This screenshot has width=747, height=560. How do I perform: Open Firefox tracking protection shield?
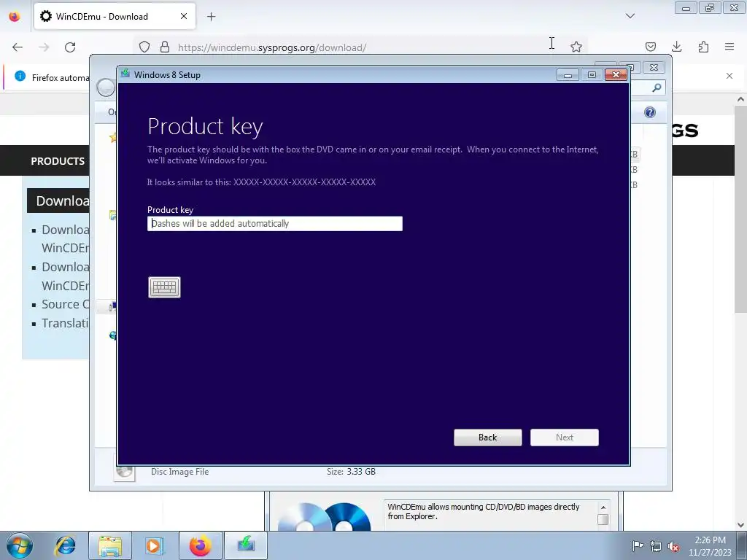(x=144, y=47)
